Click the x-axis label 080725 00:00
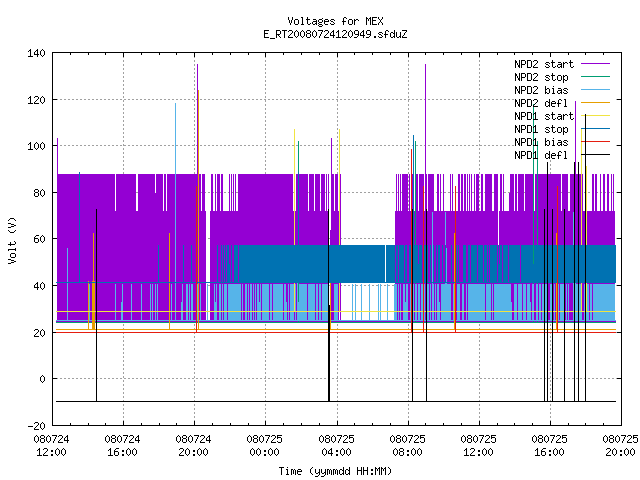 [264, 446]
